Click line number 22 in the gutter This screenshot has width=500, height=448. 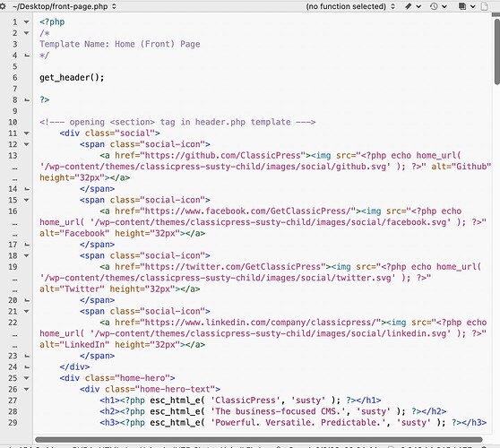tap(13, 323)
